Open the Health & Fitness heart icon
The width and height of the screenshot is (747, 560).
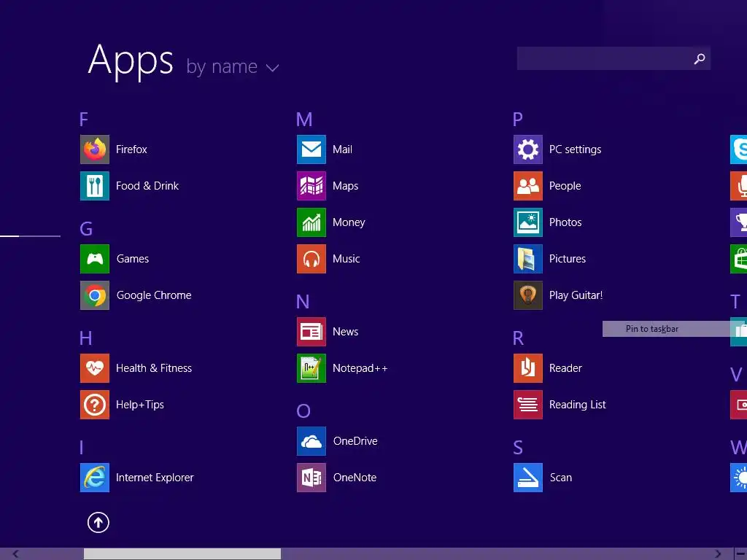coord(94,368)
